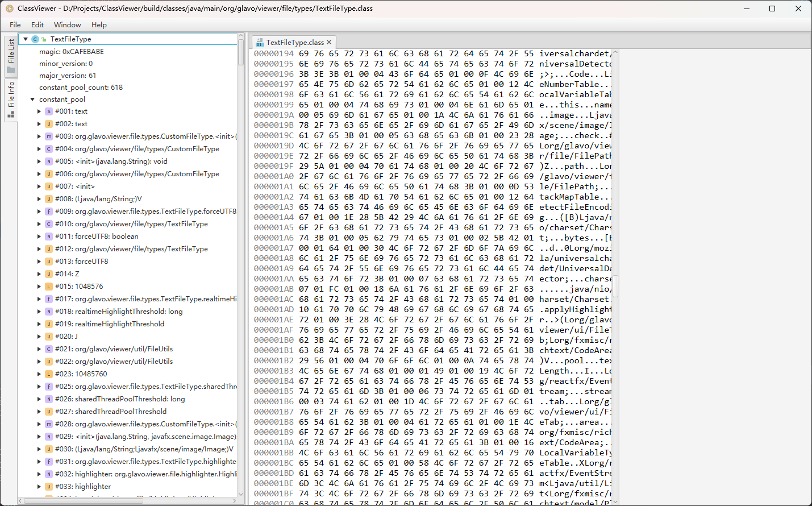Click the hex view vertical scrollbar thumb

pos(615,285)
